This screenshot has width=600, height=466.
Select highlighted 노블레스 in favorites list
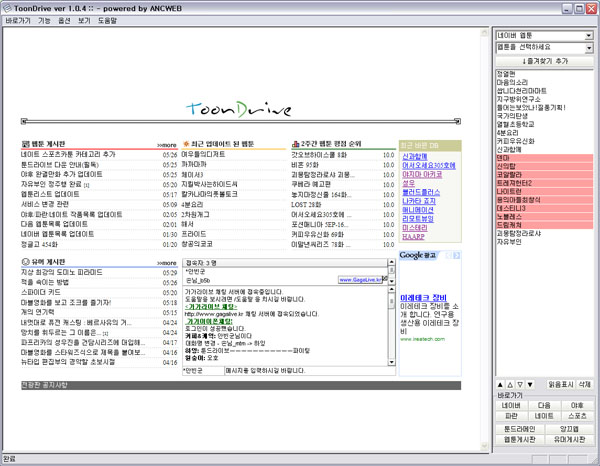pos(545,217)
